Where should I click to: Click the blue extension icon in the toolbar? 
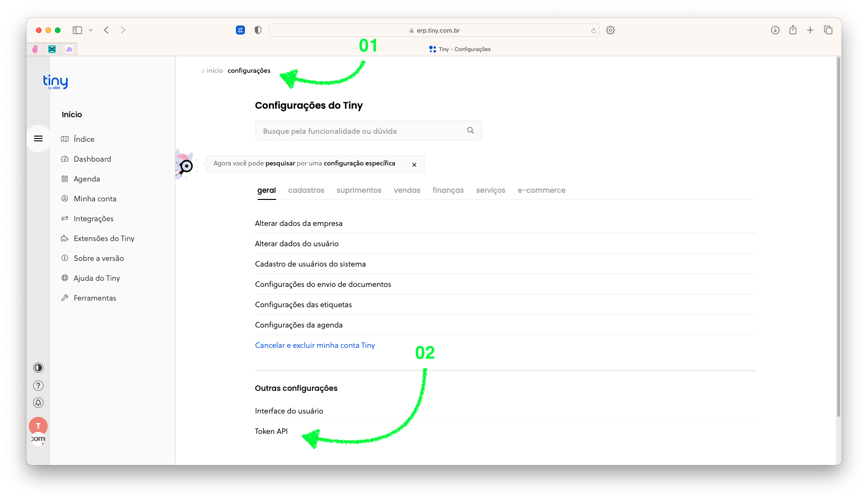[240, 30]
